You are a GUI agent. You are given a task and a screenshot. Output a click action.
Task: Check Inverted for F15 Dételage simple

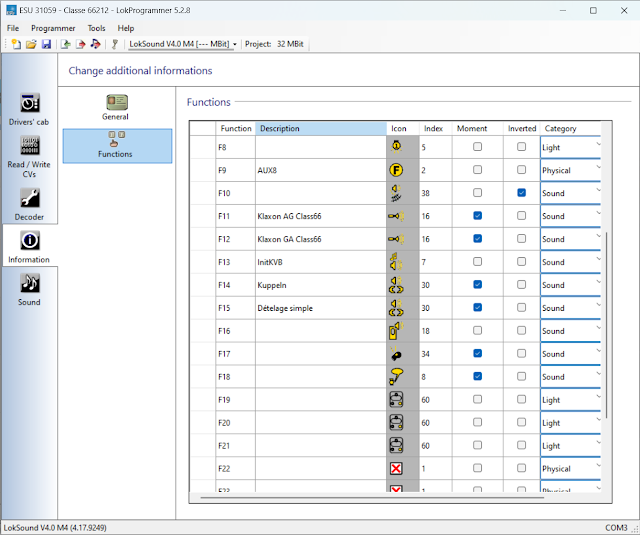[521, 307]
